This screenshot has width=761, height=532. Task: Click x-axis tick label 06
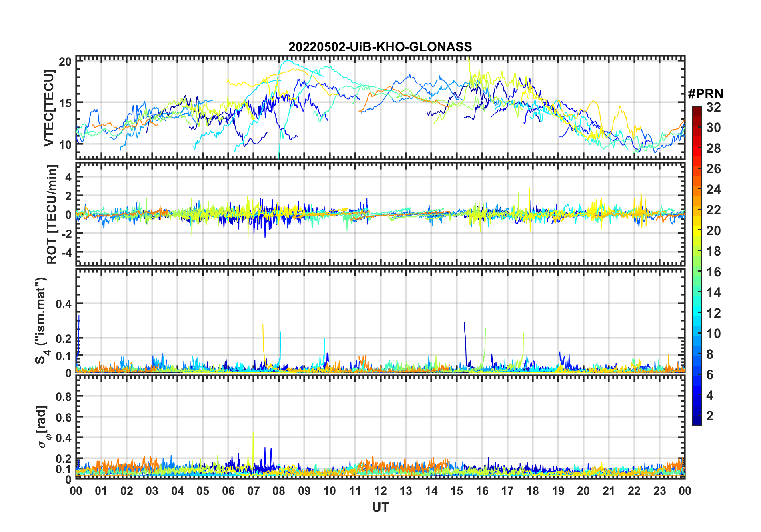click(228, 491)
